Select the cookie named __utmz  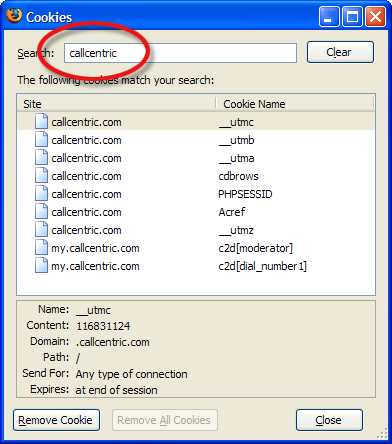click(196, 230)
